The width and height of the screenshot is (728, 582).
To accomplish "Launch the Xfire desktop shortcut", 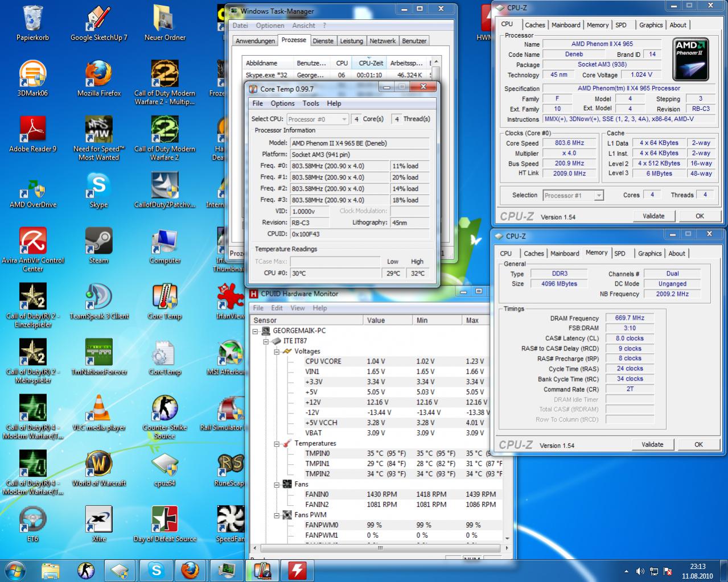I will (99, 525).
